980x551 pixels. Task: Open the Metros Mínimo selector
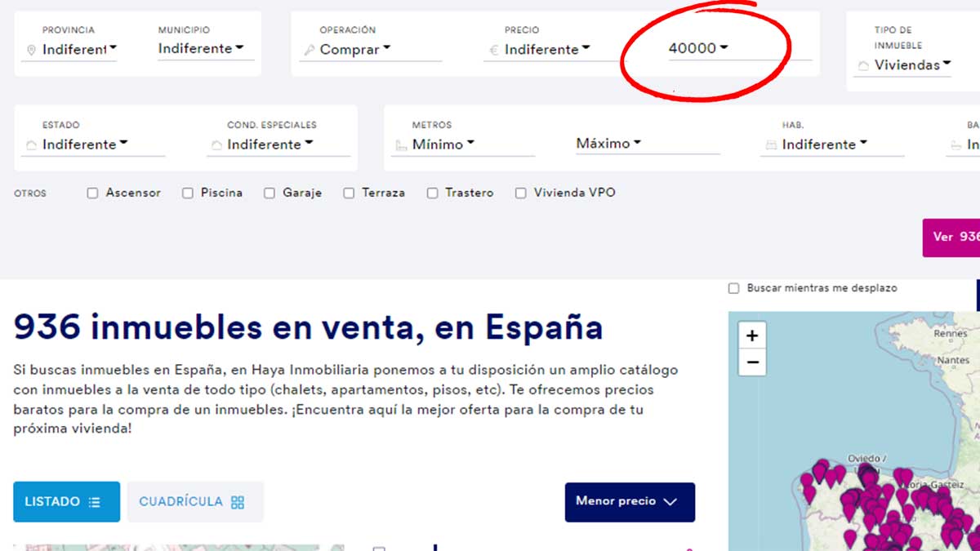coord(443,144)
